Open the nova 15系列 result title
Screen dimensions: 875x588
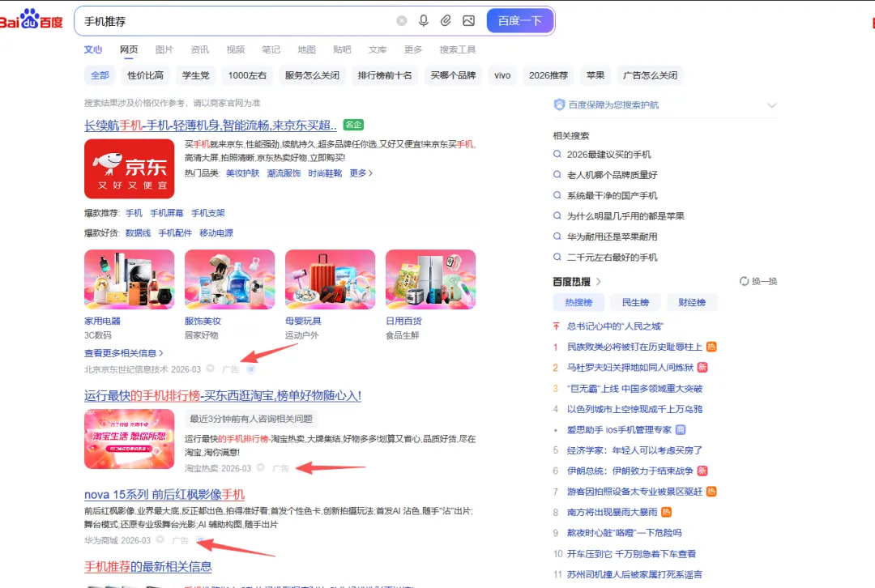(x=164, y=495)
